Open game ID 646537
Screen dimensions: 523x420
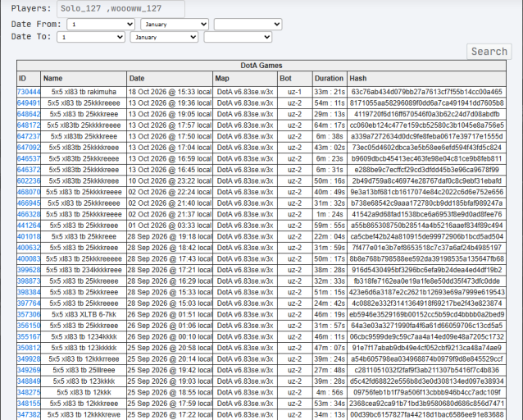click(29, 158)
